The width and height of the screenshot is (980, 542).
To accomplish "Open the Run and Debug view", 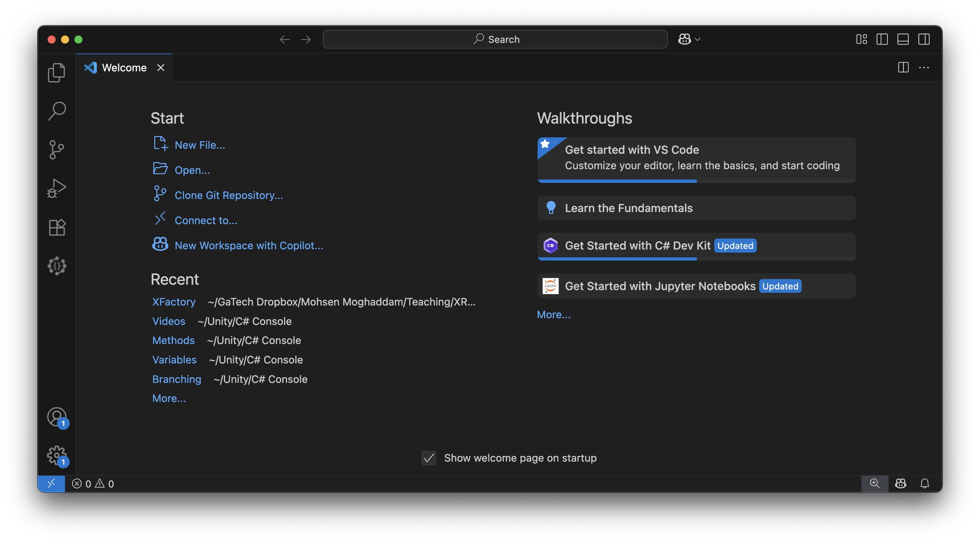I will click(x=57, y=188).
